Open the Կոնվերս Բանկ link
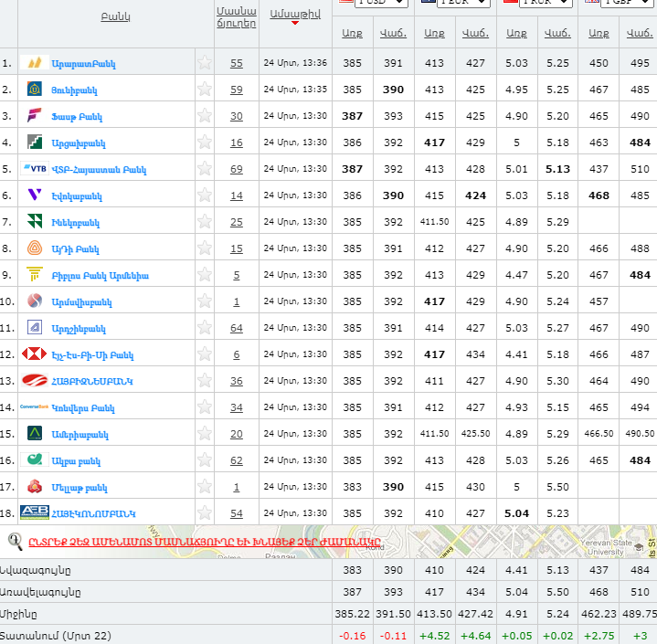Screen dimensions: 657x644 (83, 408)
